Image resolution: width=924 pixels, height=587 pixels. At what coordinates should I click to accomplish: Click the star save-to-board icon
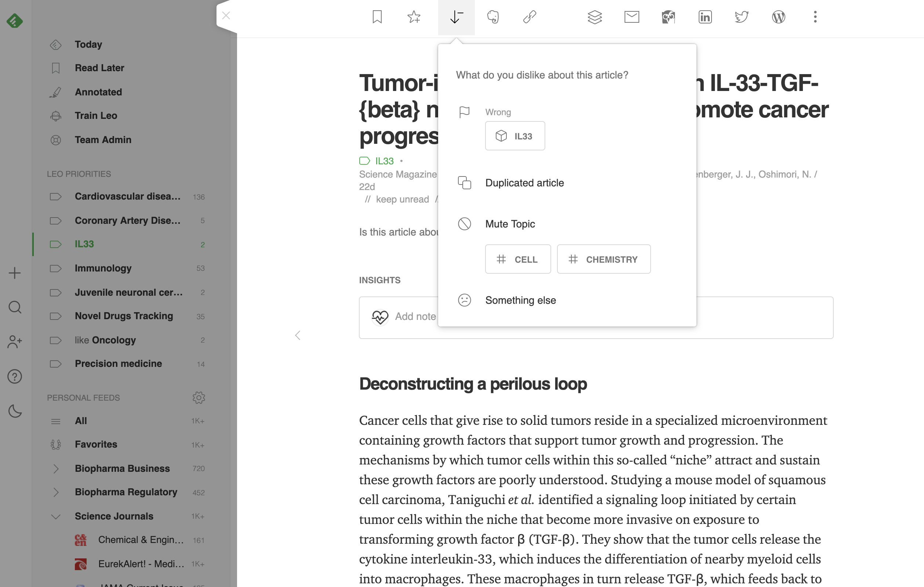(414, 17)
